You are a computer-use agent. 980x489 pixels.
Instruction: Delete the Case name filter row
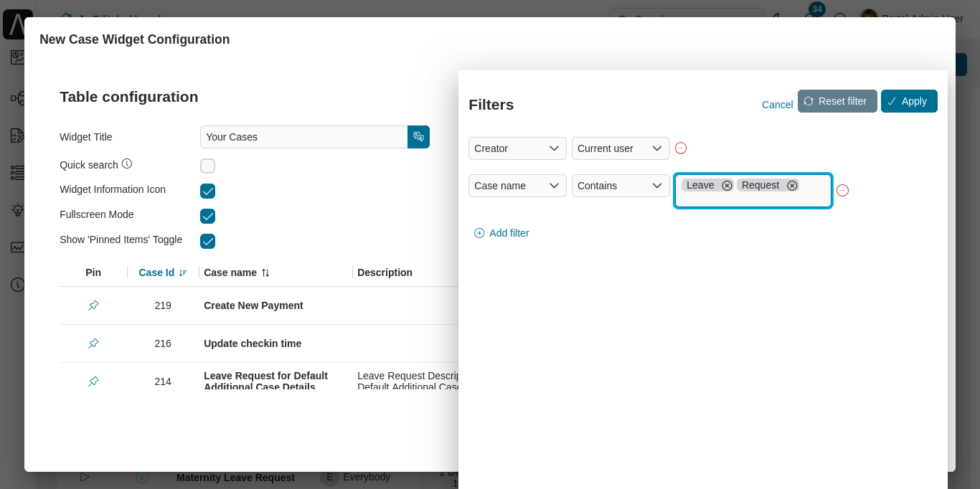pos(843,191)
